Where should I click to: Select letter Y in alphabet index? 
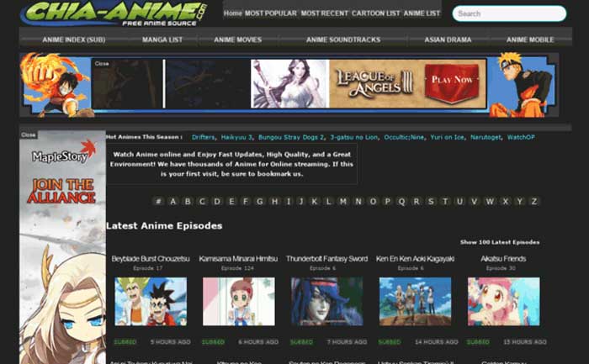[519, 201]
